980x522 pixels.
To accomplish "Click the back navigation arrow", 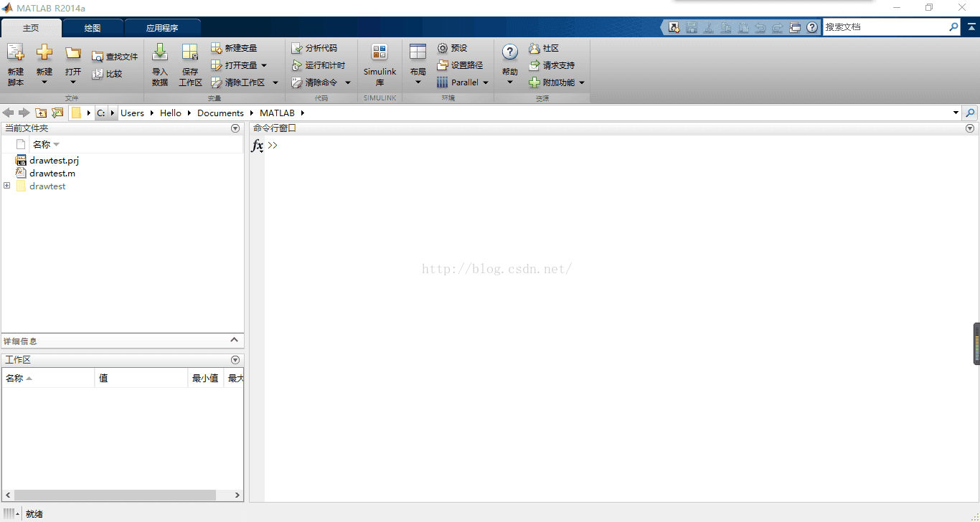I will pyautogui.click(x=9, y=113).
